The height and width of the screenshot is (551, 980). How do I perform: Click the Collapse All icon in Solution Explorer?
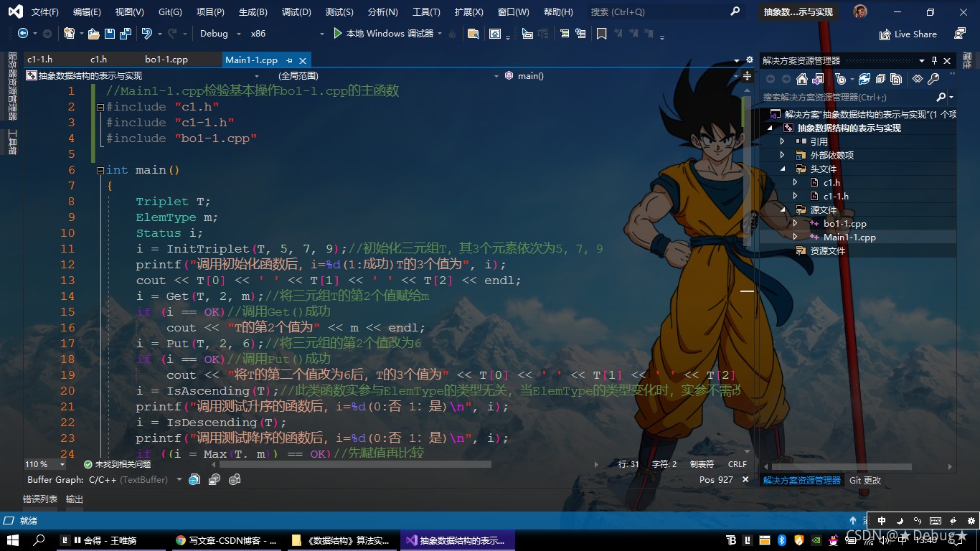(881, 79)
